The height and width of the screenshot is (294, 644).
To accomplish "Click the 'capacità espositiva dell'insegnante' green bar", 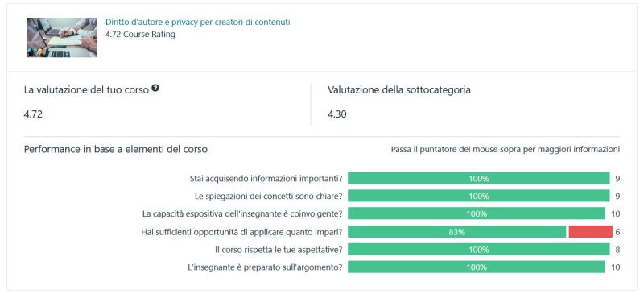I will [x=477, y=213].
